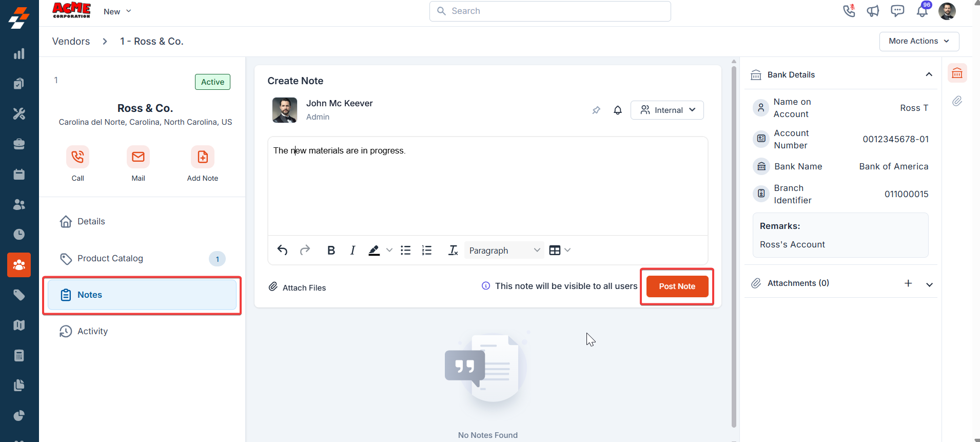The width and height of the screenshot is (980, 442).
Task: Click John Mc Keever's author photo
Action: (285, 110)
